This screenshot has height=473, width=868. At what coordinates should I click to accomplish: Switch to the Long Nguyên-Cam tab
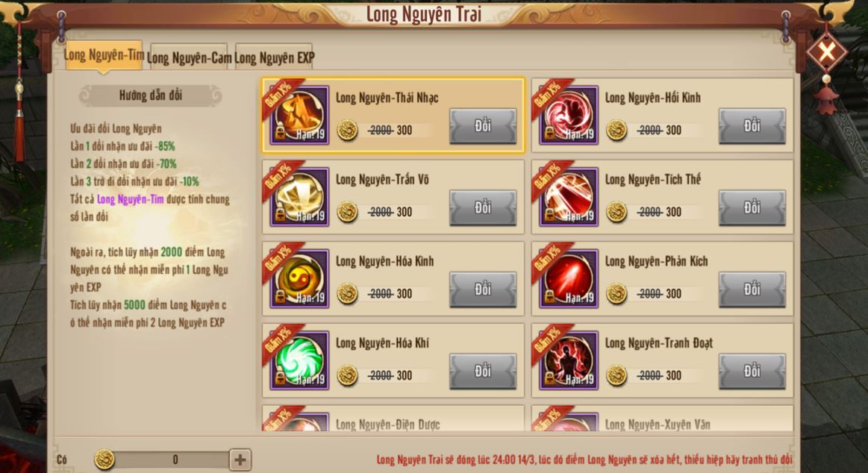tap(189, 57)
